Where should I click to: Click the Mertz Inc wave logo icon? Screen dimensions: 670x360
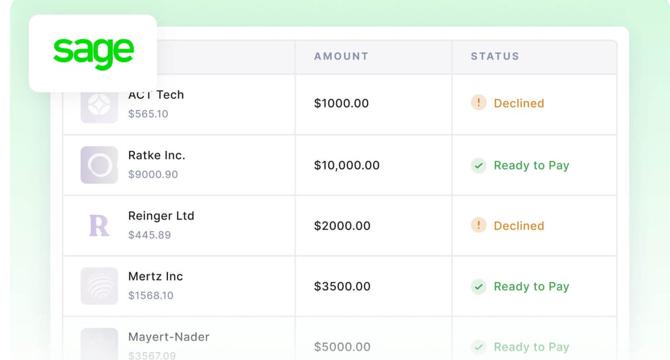[99, 286]
